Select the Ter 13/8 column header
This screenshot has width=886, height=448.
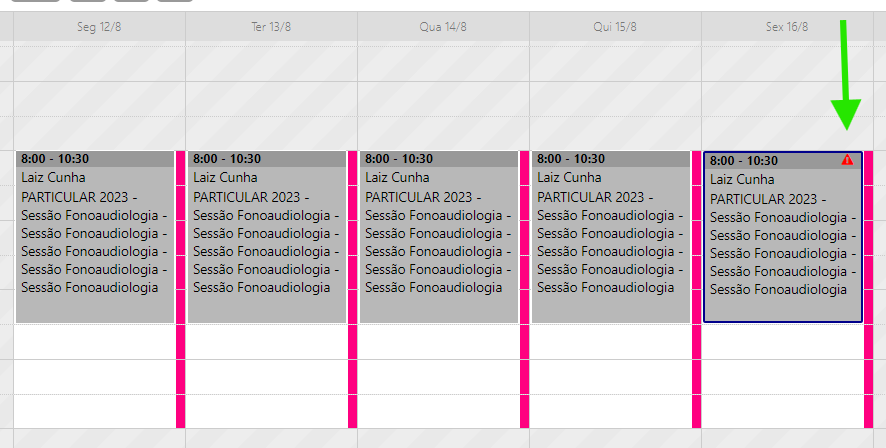tap(271, 27)
